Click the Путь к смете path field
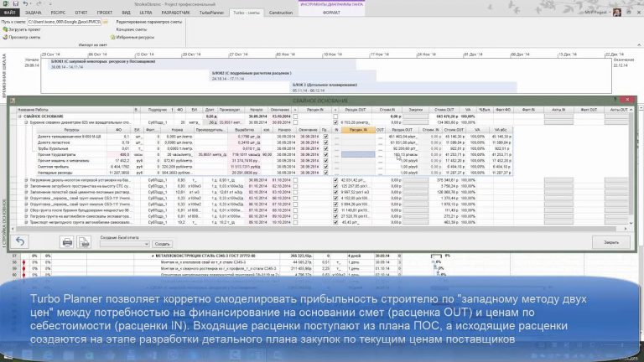 click(64, 22)
